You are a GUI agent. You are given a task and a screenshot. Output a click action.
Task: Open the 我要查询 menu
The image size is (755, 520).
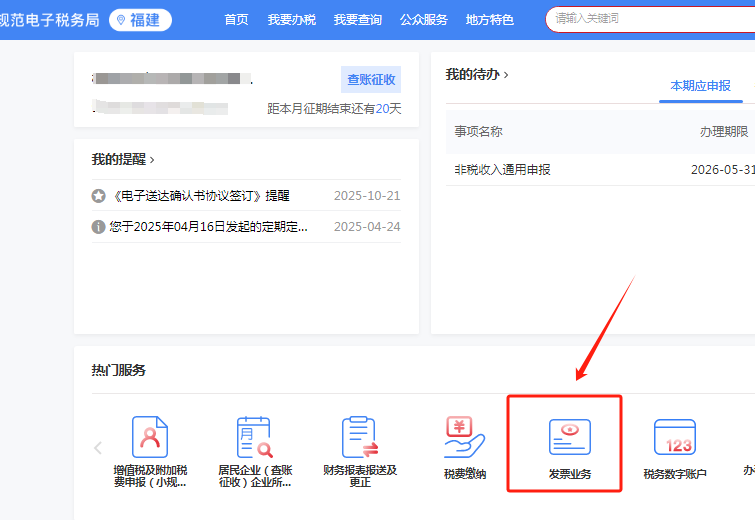(x=357, y=20)
